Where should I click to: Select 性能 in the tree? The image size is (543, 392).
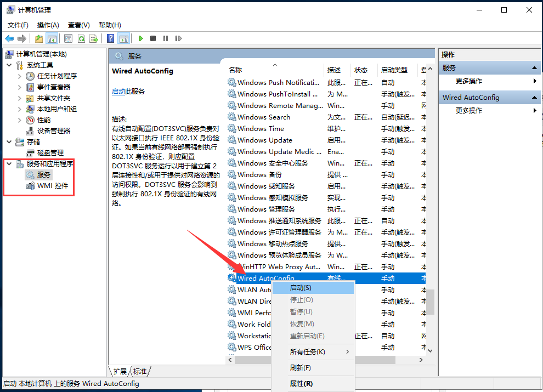coord(44,120)
